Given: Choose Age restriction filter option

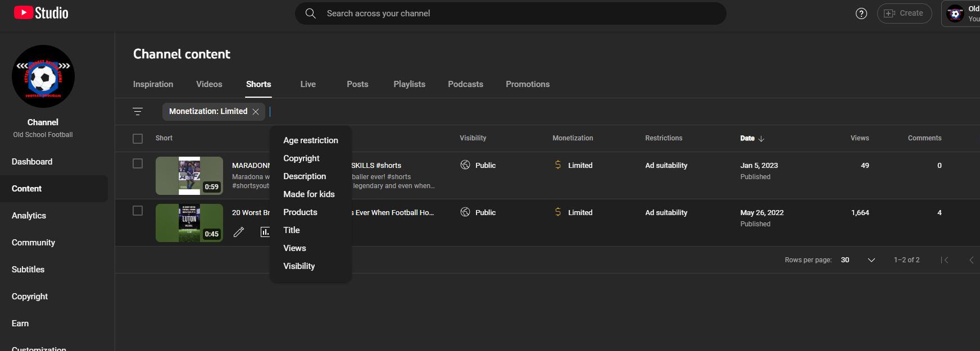Looking at the screenshot, I should coord(311,140).
